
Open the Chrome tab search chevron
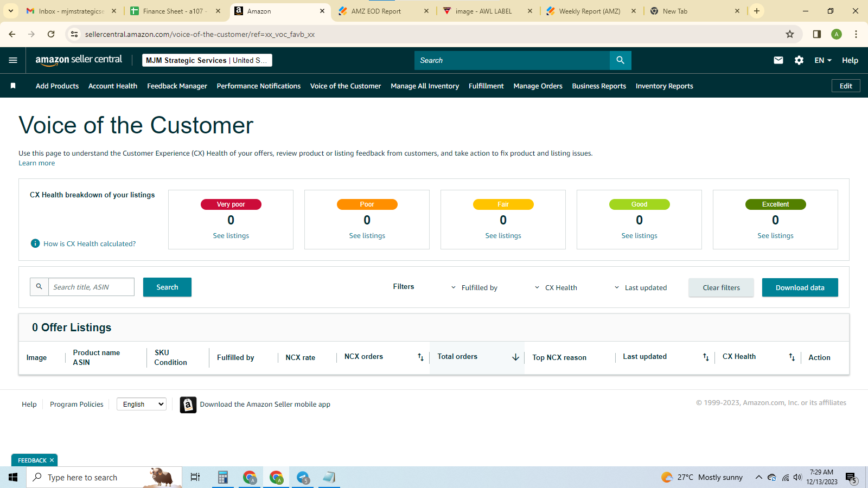coord(11,11)
